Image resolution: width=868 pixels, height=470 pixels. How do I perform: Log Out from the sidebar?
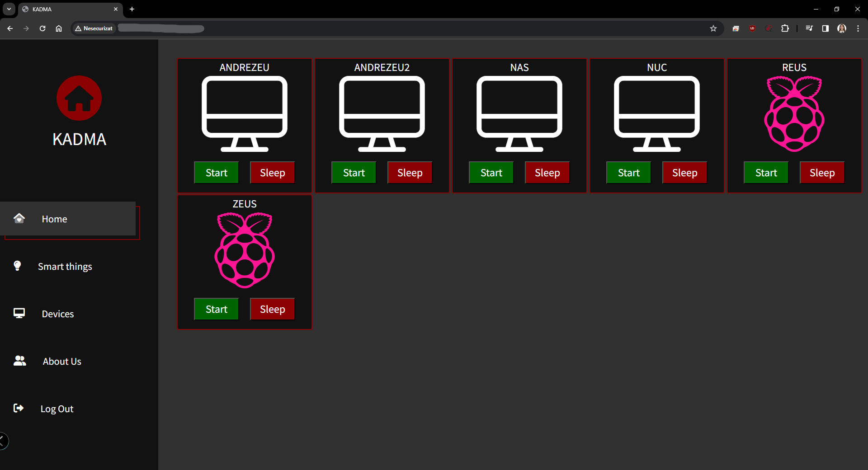57,409
